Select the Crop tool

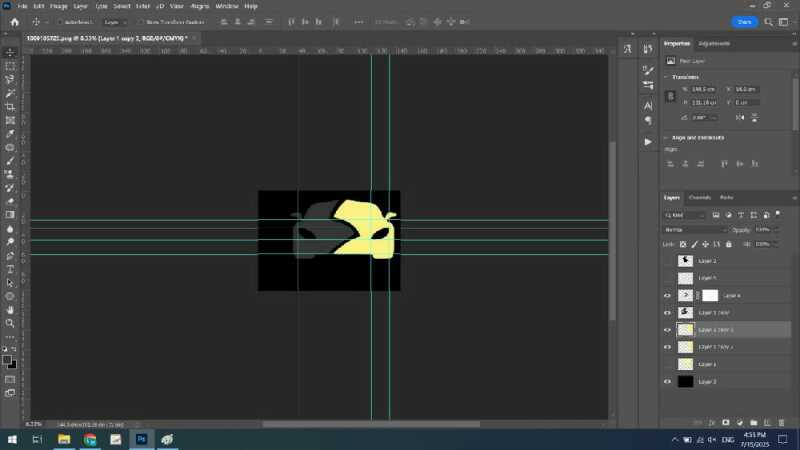[x=10, y=107]
